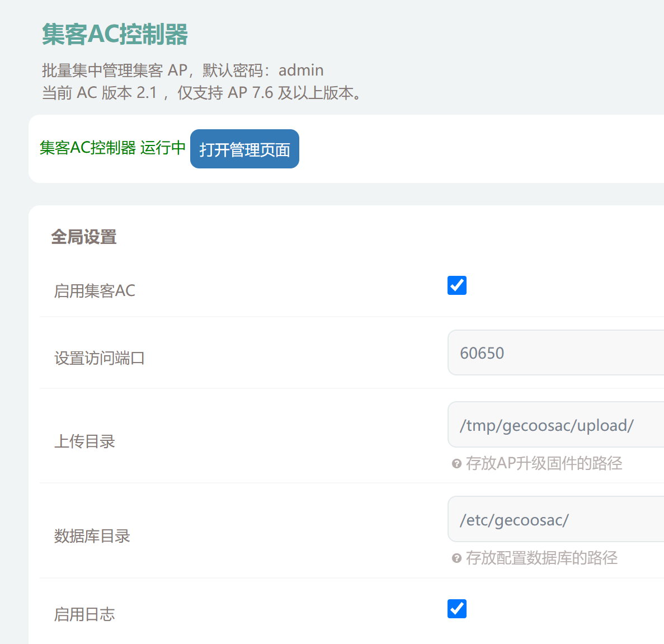The height and width of the screenshot is (644, 664).
Task: Click the 启用集客AC label
Action: pos(95,290)
